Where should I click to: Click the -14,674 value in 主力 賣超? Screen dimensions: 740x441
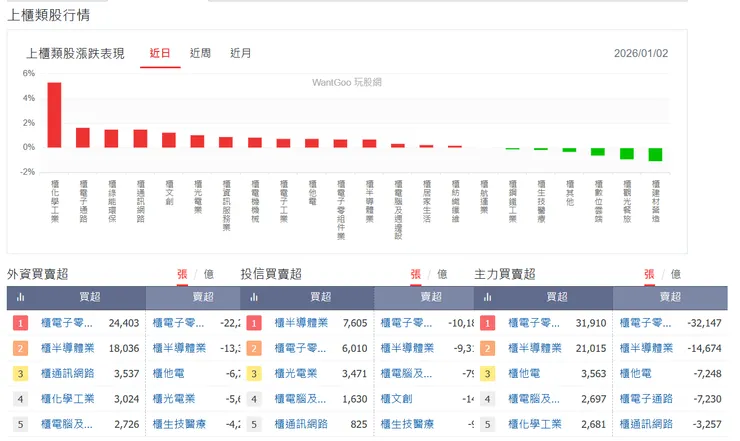[x=704, y=348]
